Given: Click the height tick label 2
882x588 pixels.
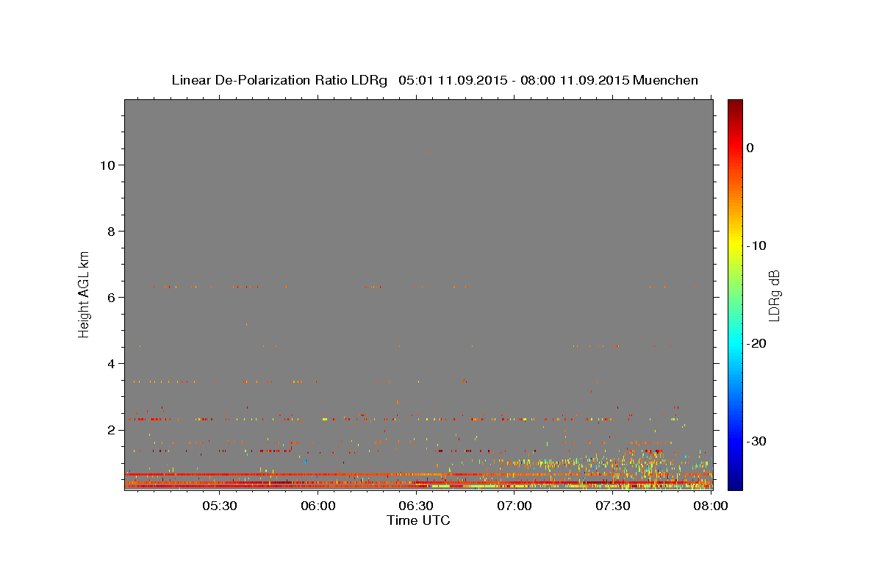Looking at the screenshot, I should click(110, 429).
